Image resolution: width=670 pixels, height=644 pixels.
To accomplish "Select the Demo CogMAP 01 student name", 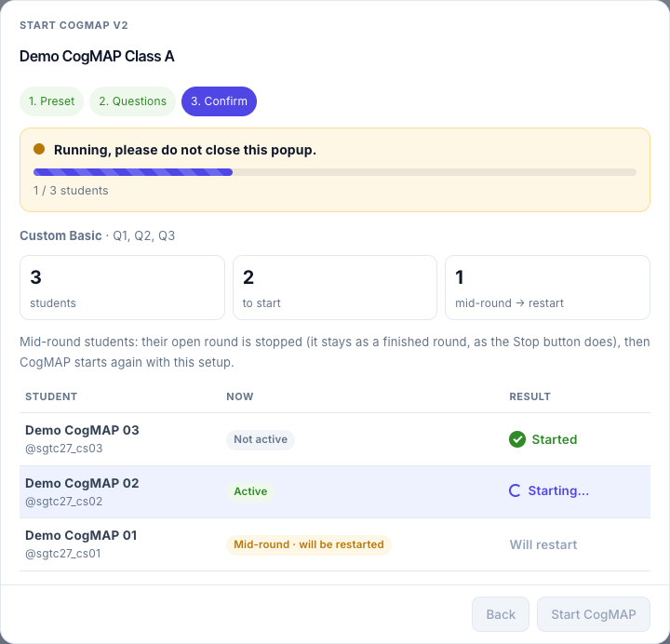I will [x=81, y=535].
